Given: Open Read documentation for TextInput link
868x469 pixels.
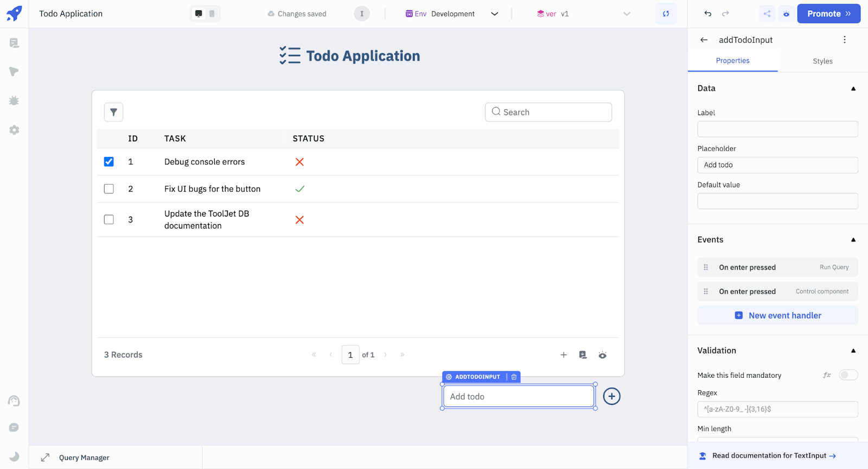Looking at the screenshot, I should pyautogui.click(x=774, y=456).
